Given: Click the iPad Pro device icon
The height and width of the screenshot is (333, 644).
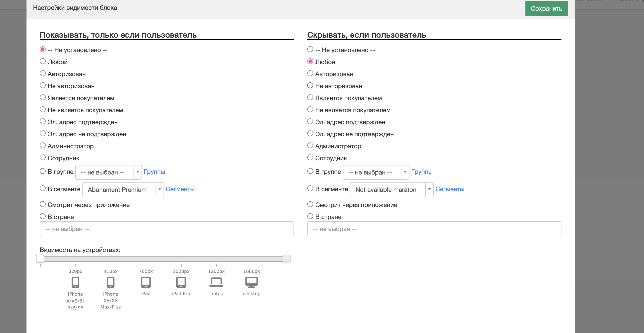Looking at the screenshot, I should [x=181, y=282].
